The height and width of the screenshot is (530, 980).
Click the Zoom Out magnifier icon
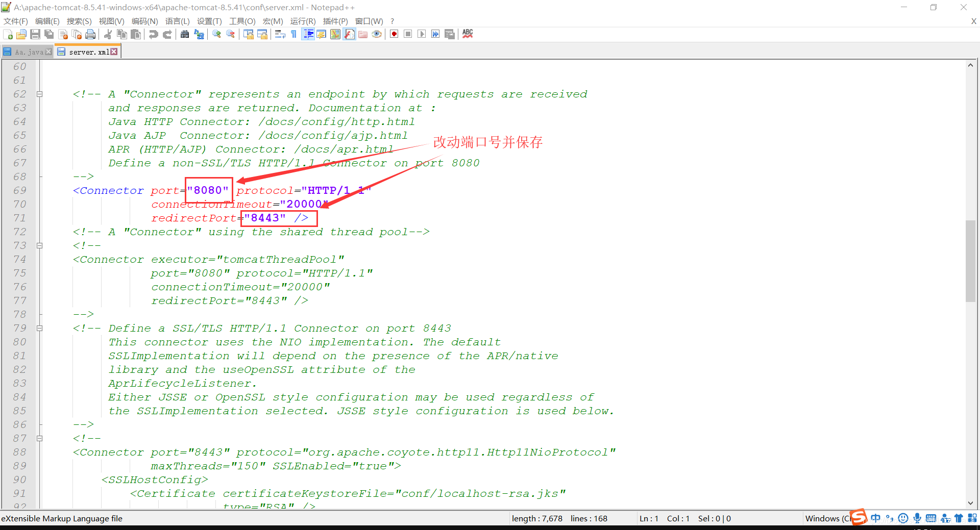pos(231,34)
